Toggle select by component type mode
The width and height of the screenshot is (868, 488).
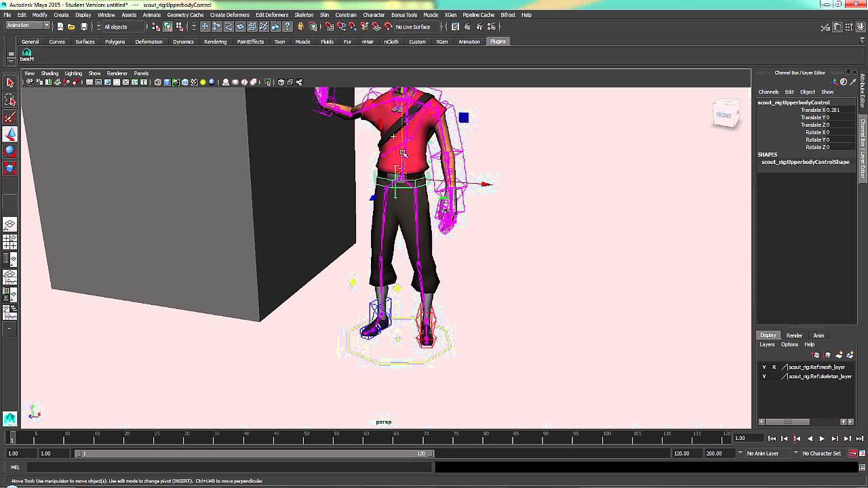(179, 26)
